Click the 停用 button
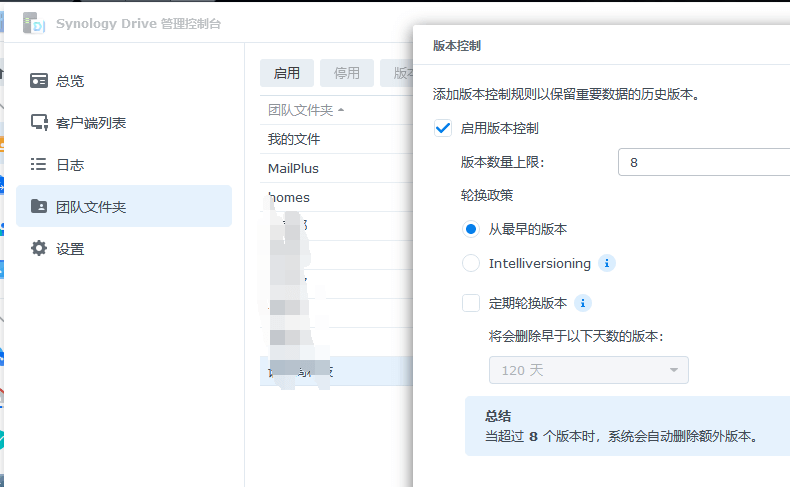790x487 pixels. tap(347, 73)
